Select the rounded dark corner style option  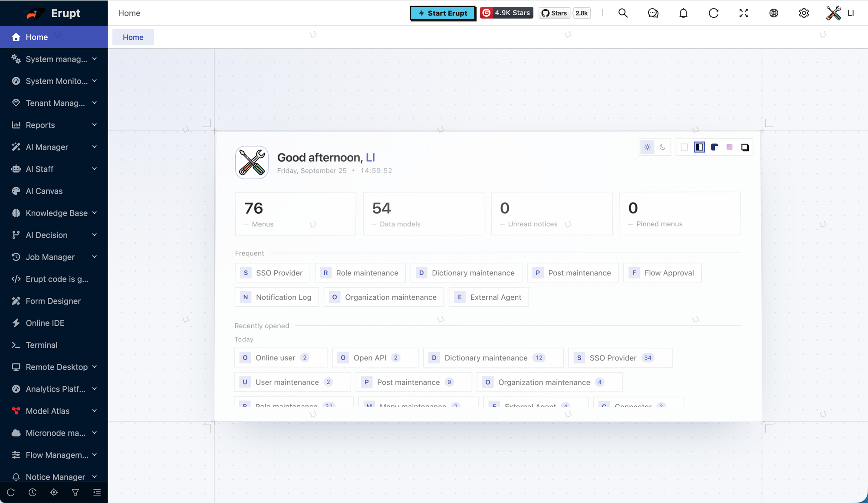pyautogui.click(x=714, y=147)
